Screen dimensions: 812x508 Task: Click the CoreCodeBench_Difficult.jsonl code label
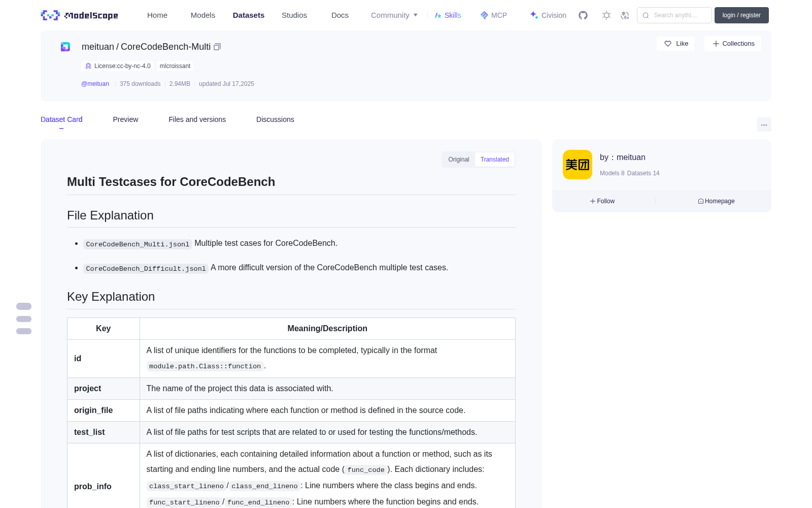pos(146,268)
